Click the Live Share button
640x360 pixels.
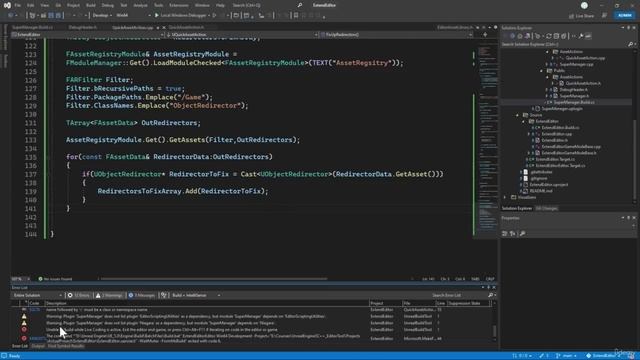click(x=582, y=16)
